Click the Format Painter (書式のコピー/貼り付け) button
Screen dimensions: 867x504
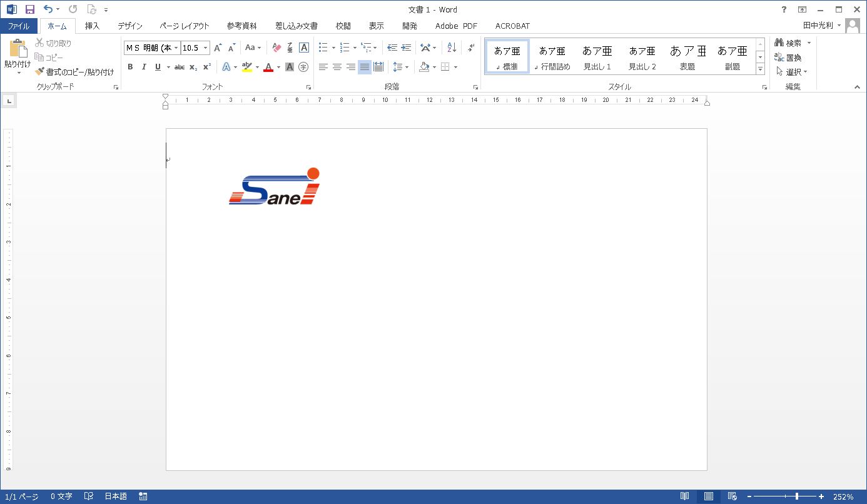[75, 72]
